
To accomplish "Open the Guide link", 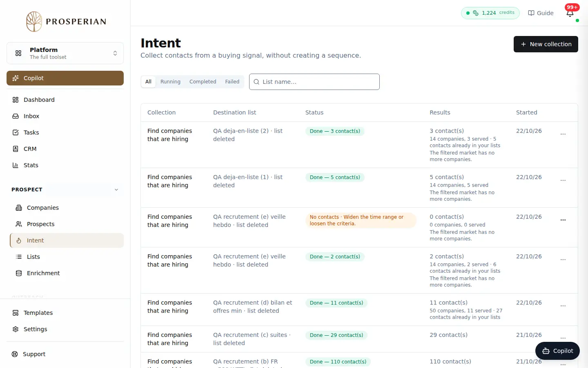I will pyautogui.click(x=541, y=13).
